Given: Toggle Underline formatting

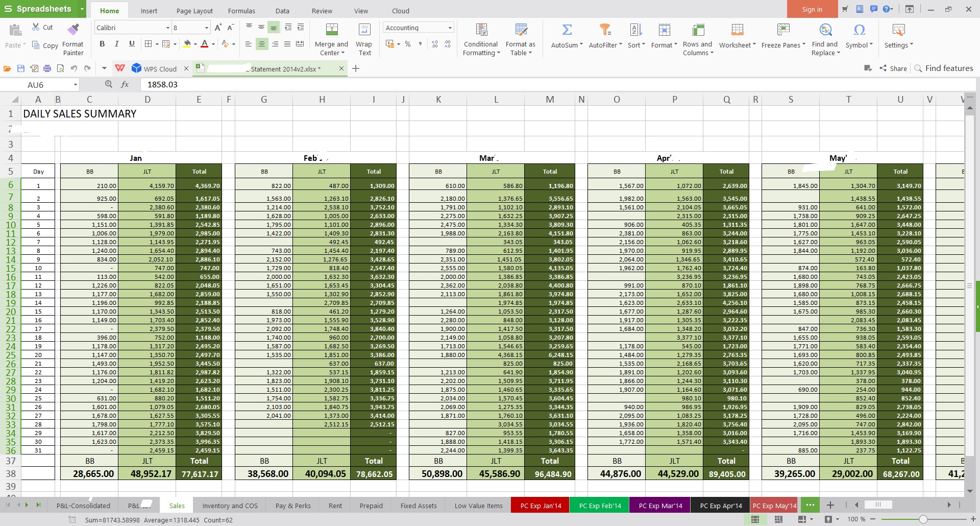Looking at the screenshot, I should pyautogui.click(x=132, y=44).
